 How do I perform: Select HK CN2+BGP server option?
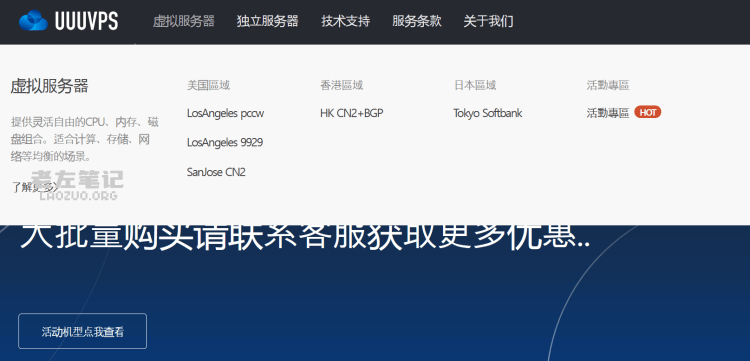[x=352, y=113]
